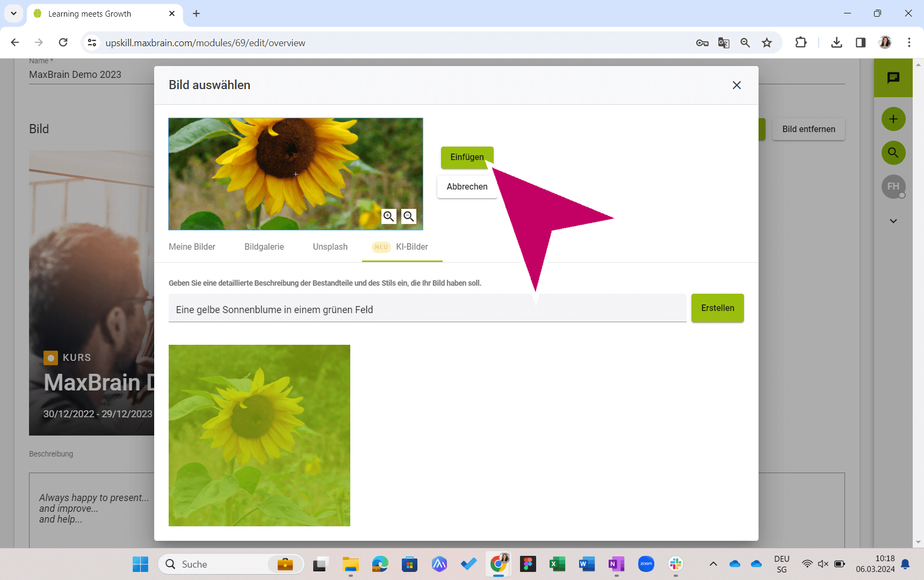View site information icon in address bar
Image resolution: width=924 pixels, height=580 pixels.
pyautogui.click(x=92, y=42)
